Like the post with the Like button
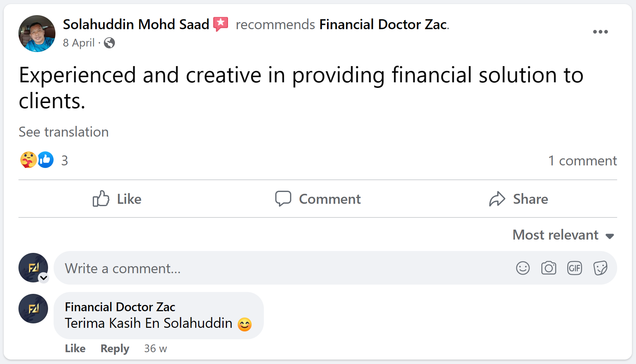 point(117,199)
